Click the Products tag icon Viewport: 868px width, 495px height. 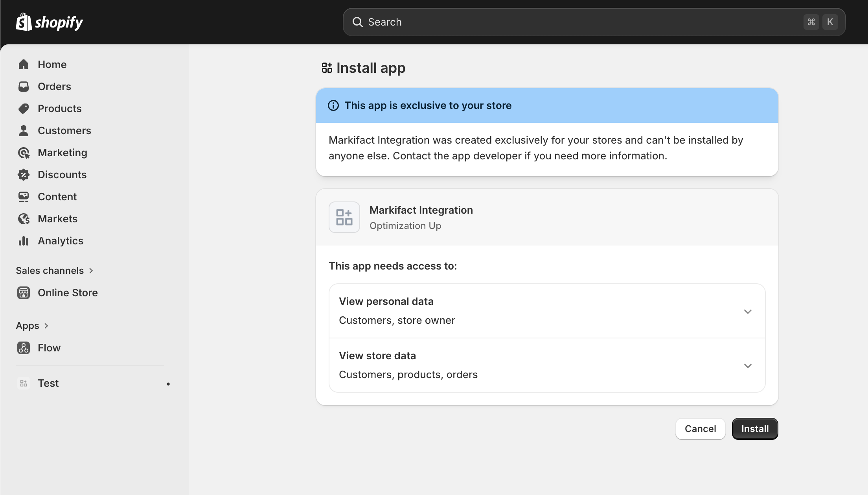point(24,108)
